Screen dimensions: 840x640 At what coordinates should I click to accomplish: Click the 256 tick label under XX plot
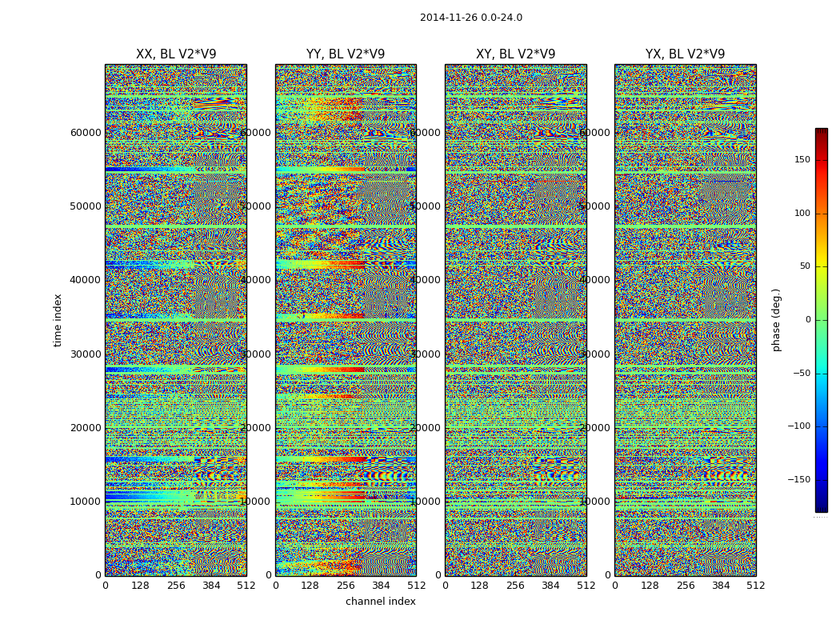[x=176, y=586]
